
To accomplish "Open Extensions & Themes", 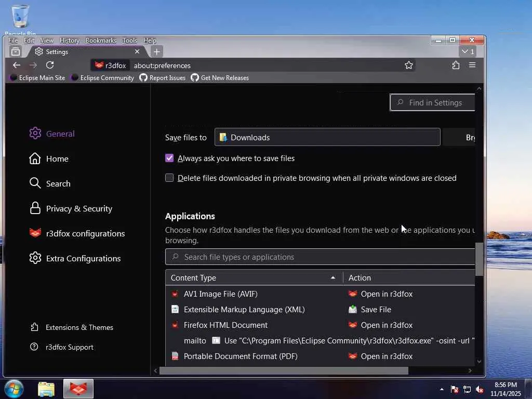I will click(x=72, y=327).
